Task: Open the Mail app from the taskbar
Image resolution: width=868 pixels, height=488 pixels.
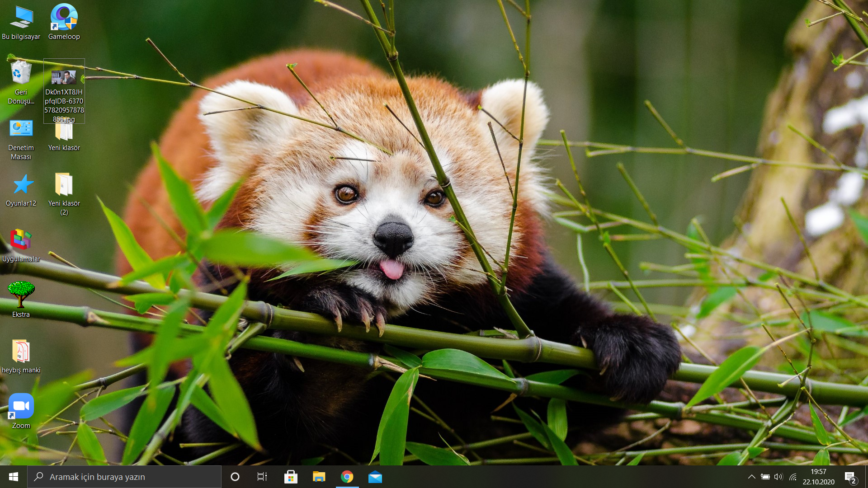Action: (x=375, y=477)
